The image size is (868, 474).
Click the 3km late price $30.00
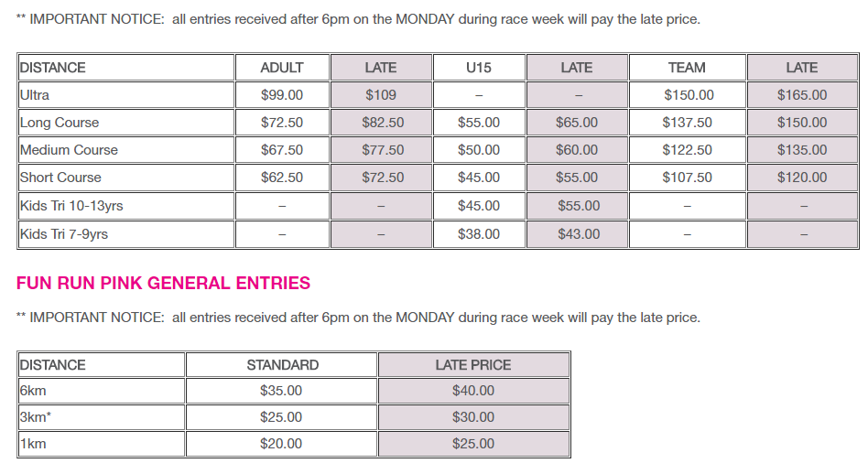(x=473, y=417)
